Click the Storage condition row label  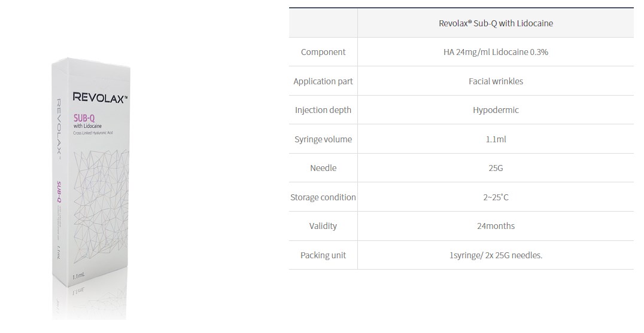(323, 197)
